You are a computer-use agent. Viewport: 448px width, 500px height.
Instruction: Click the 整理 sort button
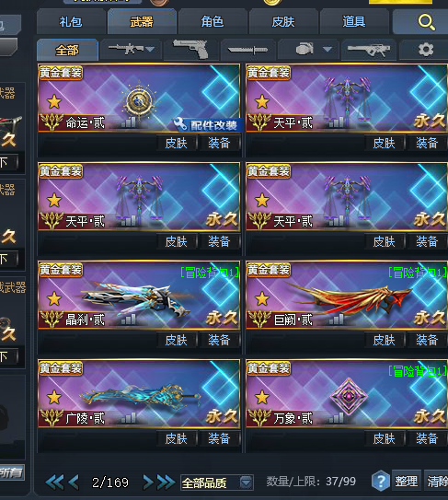click(x=407, y=481)
